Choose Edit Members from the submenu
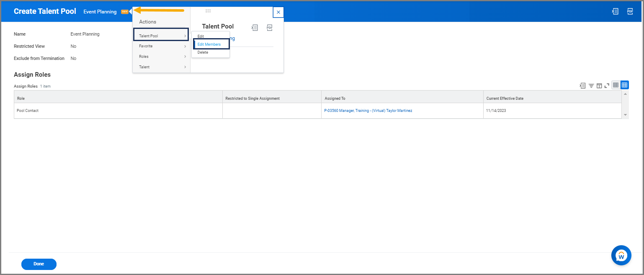This screenshot has width=644, height=275. (x=209, y=44)
